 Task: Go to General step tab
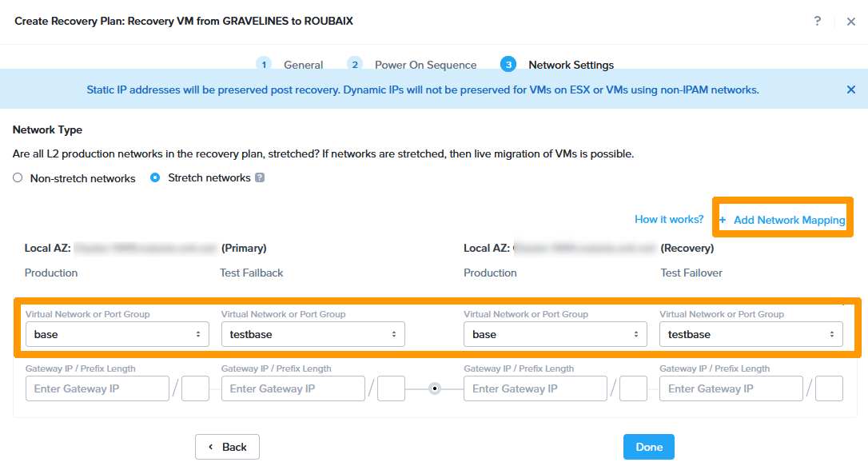click(303, 65)
